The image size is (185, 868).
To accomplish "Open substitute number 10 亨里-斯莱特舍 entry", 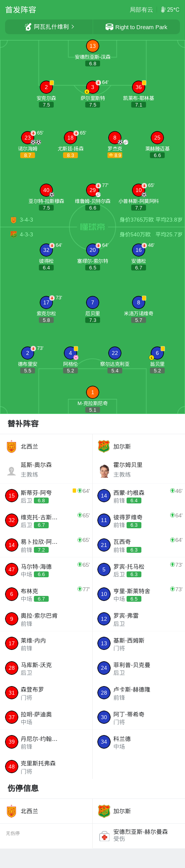I will pos(139,594).
